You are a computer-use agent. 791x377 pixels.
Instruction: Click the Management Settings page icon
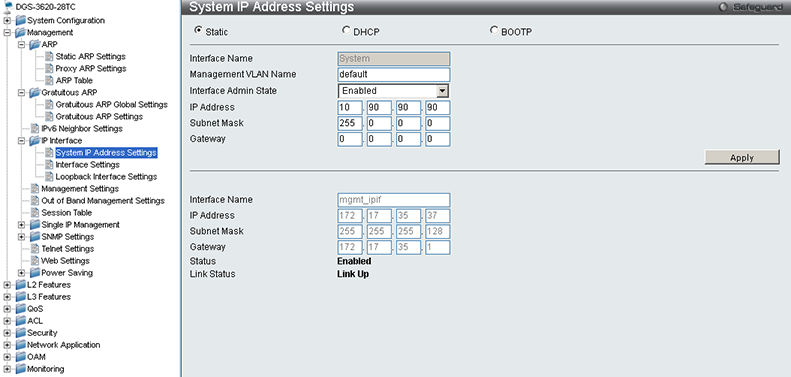[x=35, y=189]
